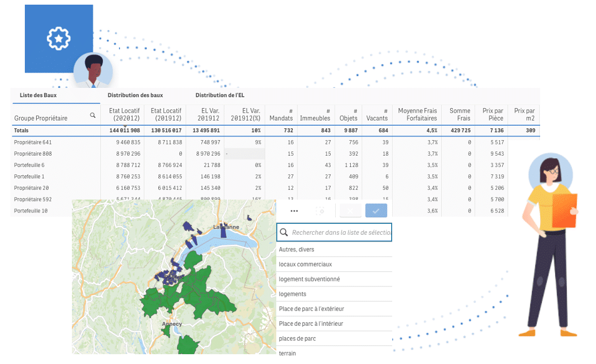Click the clear selection icon

pyautogui.click(x=320, y=211)
